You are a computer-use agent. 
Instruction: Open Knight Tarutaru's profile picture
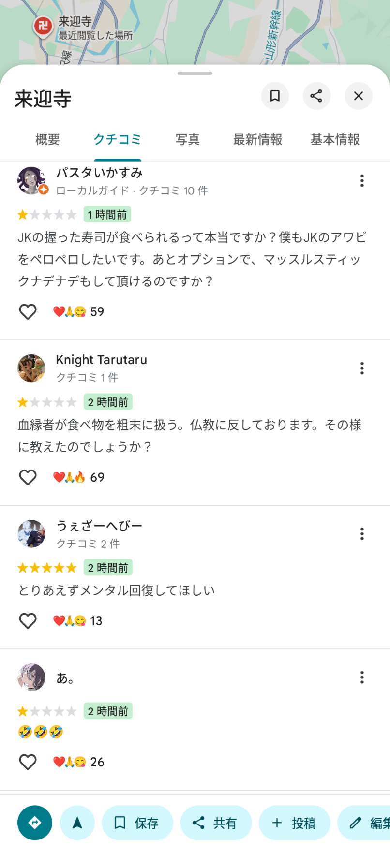[31, 368]
